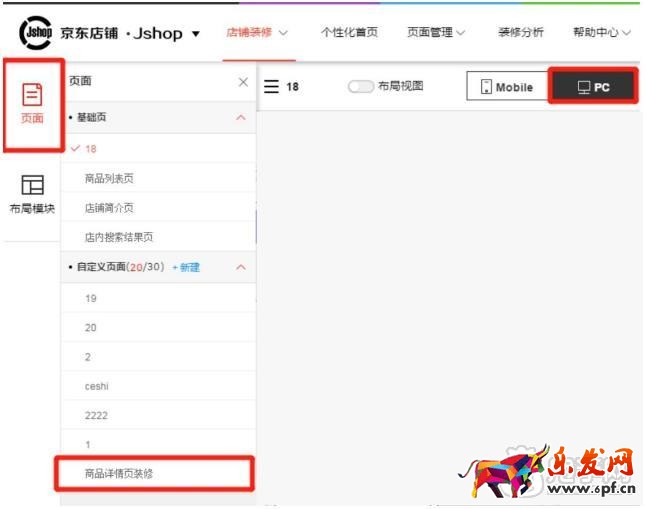The image size is (646, 509).
Task: Click the Jshop logo icon
Action: coord(36,33)
